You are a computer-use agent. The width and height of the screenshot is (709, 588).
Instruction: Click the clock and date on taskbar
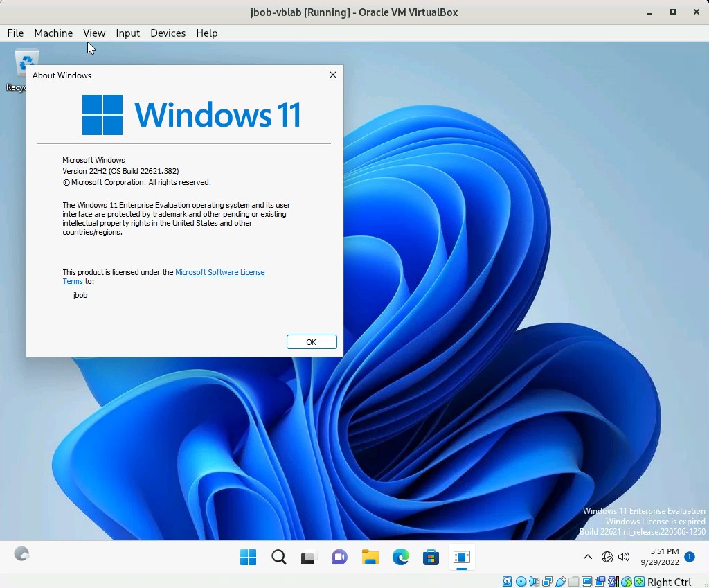(659, 557)
